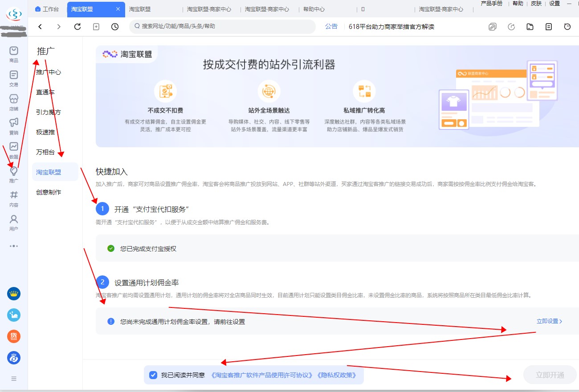Screen dimensions: 579x392
Task: Open 淘宝客推广软件产品使用许可协议 link
Action: click(262, 375)
